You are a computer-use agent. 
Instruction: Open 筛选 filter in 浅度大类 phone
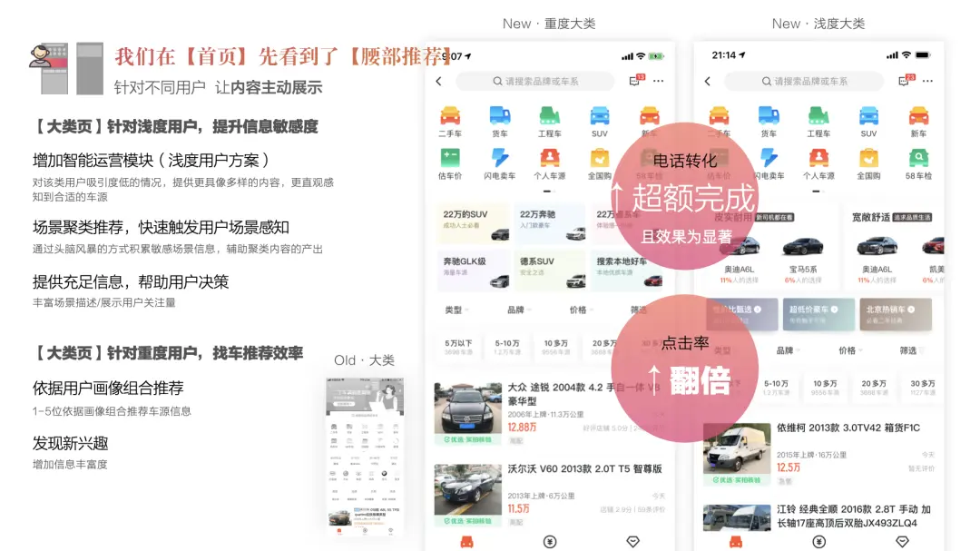tap(912, 350)
